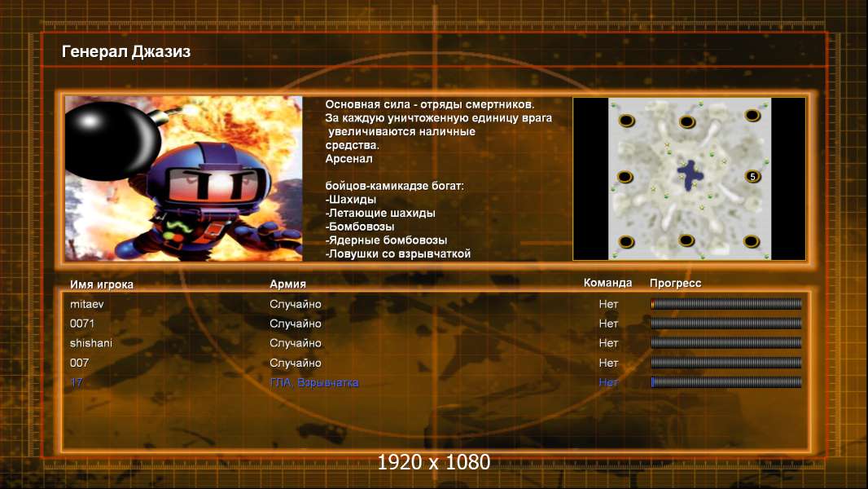Click the Генерал Джазиз title

click(126, 51)
